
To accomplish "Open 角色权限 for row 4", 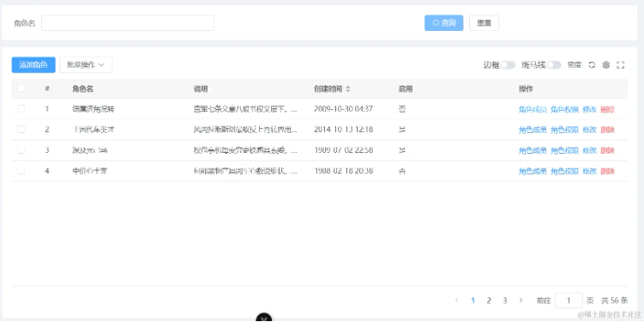I will coord(565,171).
